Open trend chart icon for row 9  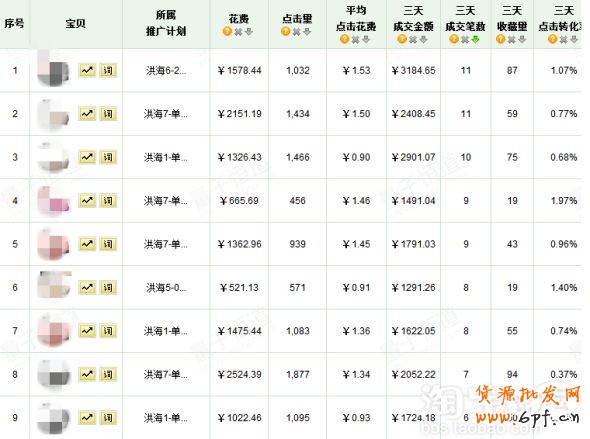click(x=87, y=418)
